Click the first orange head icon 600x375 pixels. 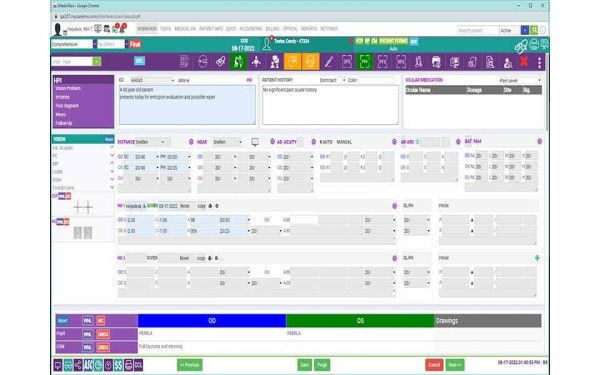click(x=292, y=62)
